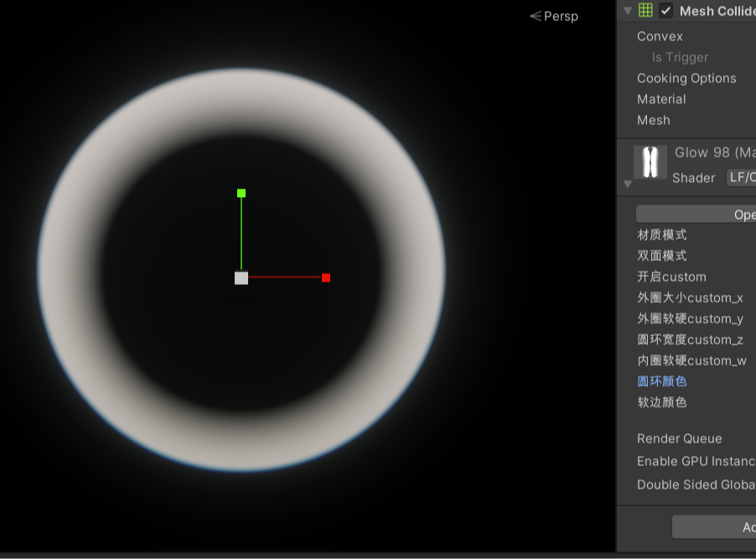Click the Enable GPU Instancing label
This screenshot has width=756, height=559.
point(696,461)
